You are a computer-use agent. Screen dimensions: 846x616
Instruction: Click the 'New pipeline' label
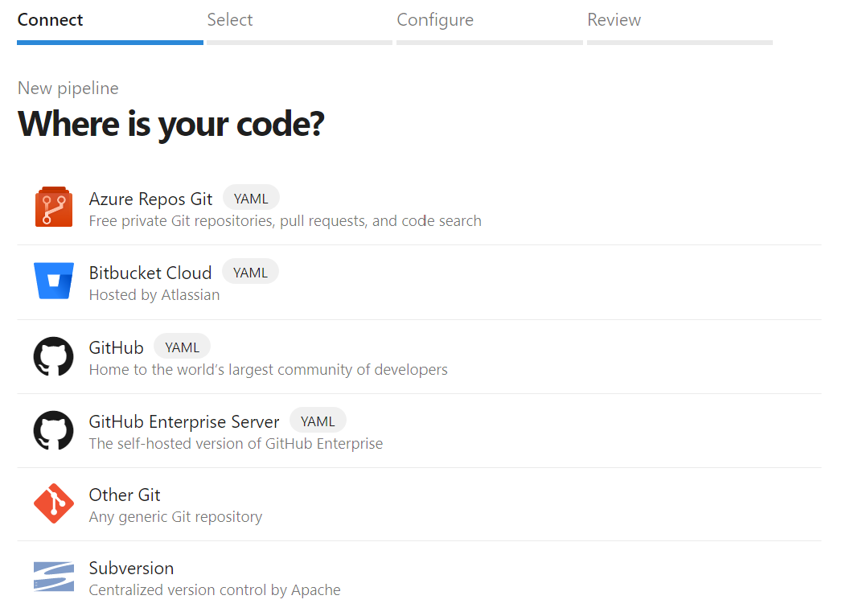coord(68,88)
